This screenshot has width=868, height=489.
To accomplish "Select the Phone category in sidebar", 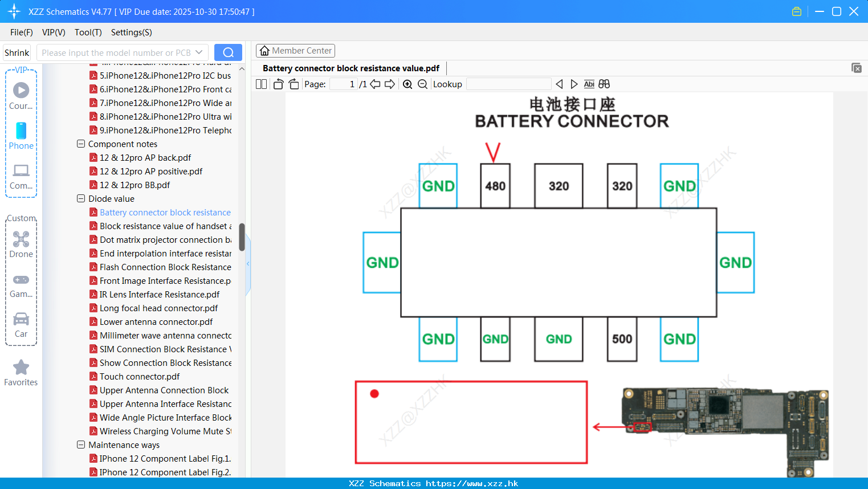I will click(21, 136).
